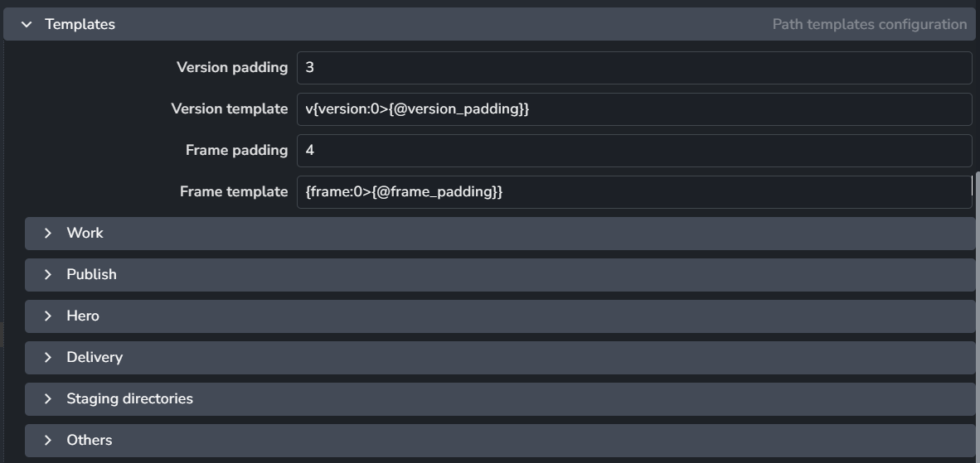Screen dimensions: 980x463
Task: Collapse the Templates section chevron
Action: click(27, 25)
